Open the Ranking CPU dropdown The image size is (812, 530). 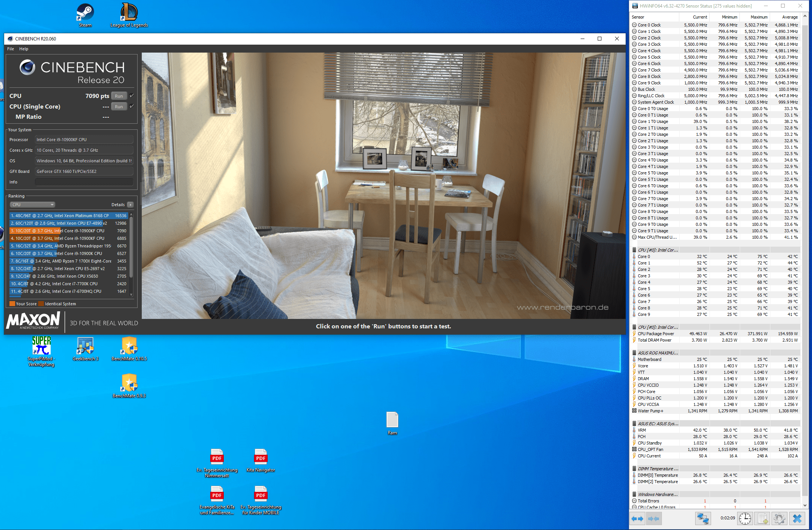(x=32, y=205)
